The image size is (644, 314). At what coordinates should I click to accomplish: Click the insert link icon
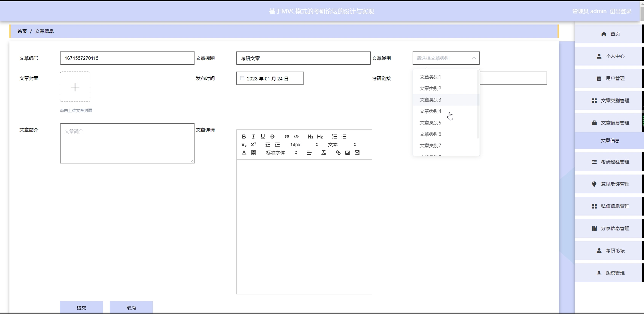point(338,153)
